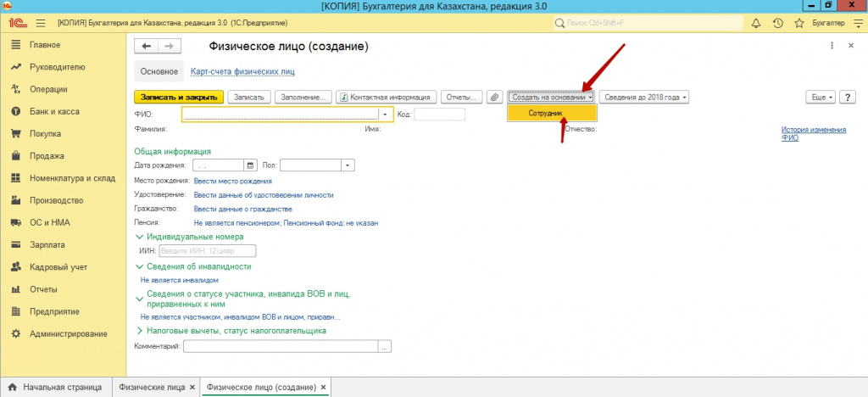
Task: Click Записать button
Action: (x=249, y=97)
